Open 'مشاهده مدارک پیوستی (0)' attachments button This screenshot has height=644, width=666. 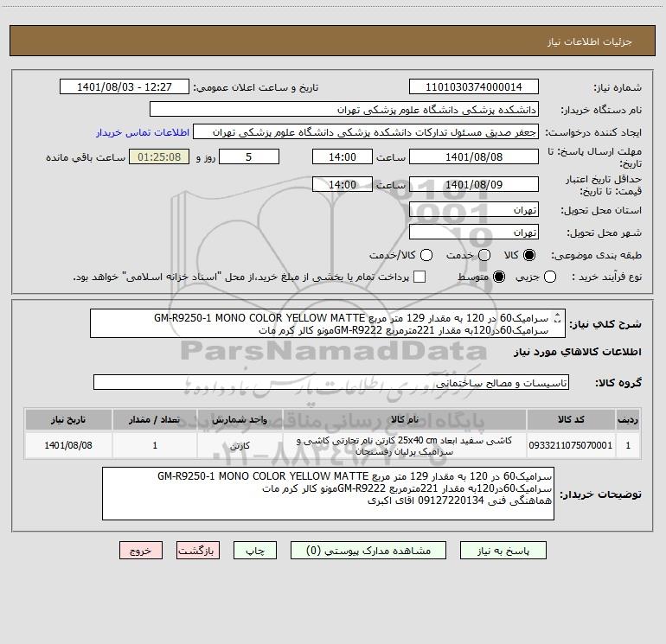point(368,551)
